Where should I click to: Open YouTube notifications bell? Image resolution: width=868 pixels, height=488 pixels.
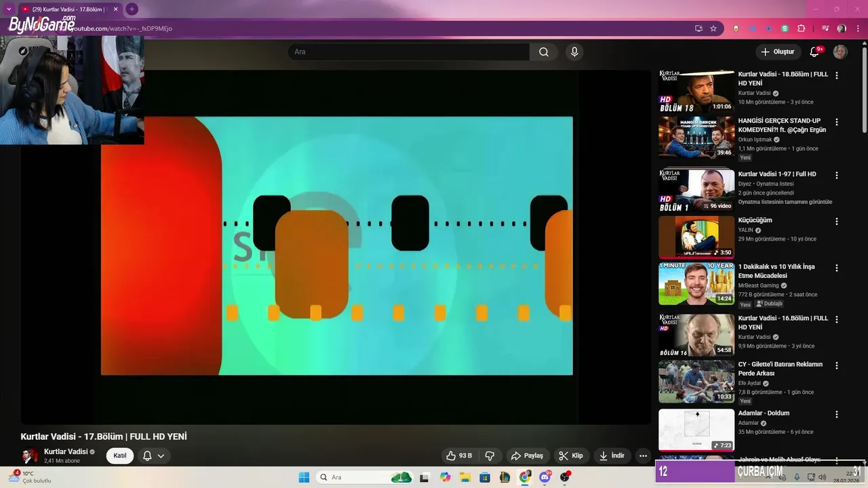pyautogui.click(x=814, y=52)
